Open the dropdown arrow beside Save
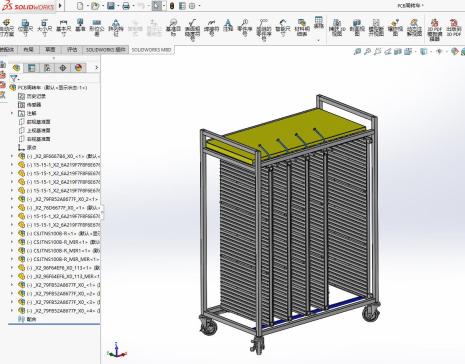This screenshot has height=364, width=465. pyautogui.click(x=118, y=6)
